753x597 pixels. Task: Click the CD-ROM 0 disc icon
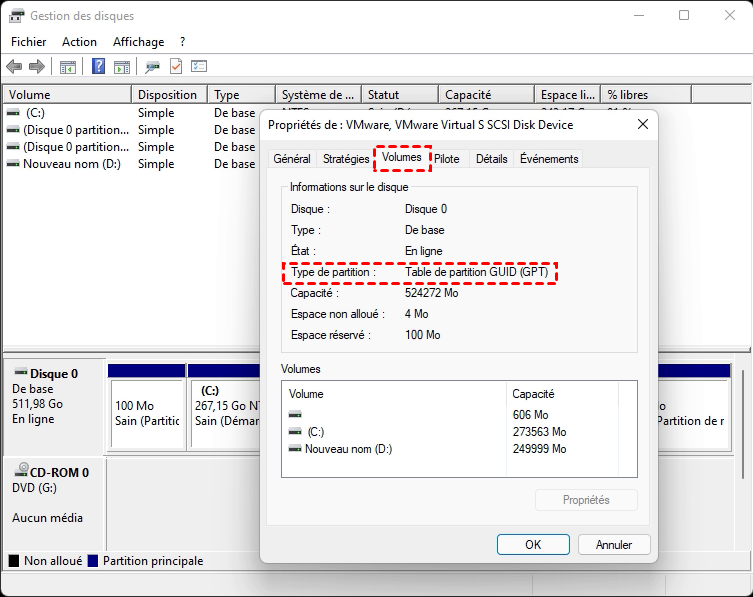tap(21, 470)
